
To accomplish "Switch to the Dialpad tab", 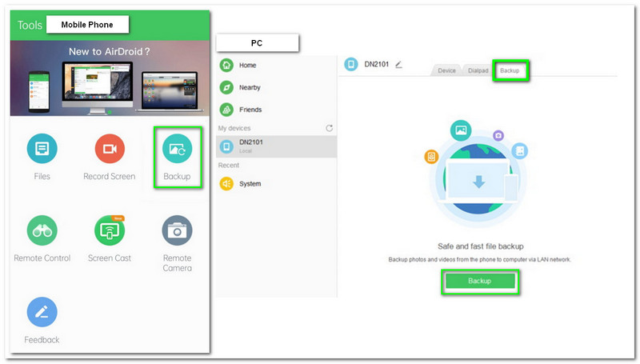I will (478, 70).
